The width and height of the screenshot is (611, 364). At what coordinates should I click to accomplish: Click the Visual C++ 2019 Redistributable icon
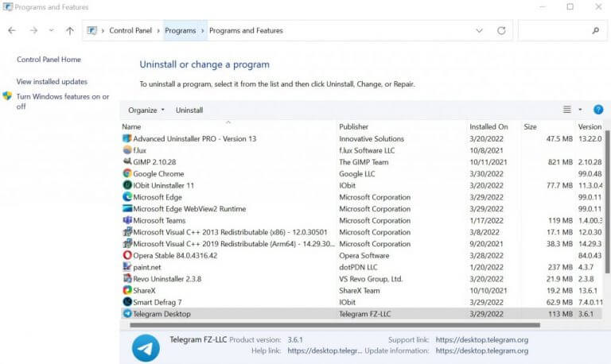click(127, 243)
